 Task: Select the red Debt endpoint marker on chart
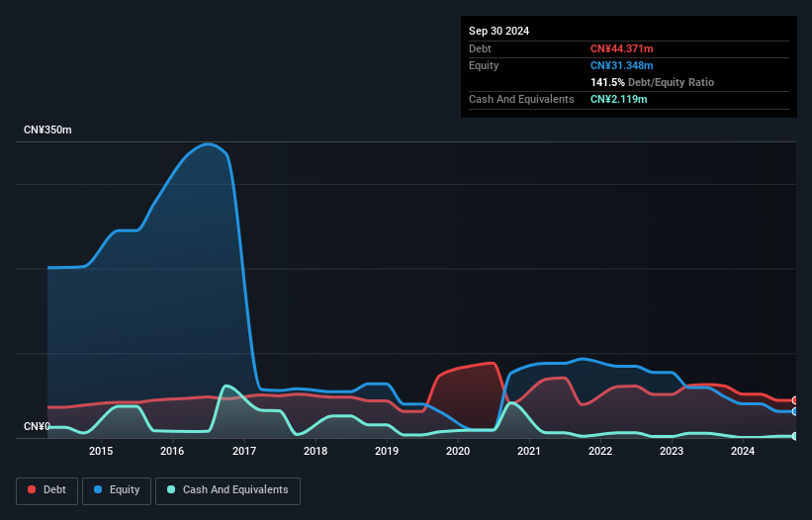(795, 400)
